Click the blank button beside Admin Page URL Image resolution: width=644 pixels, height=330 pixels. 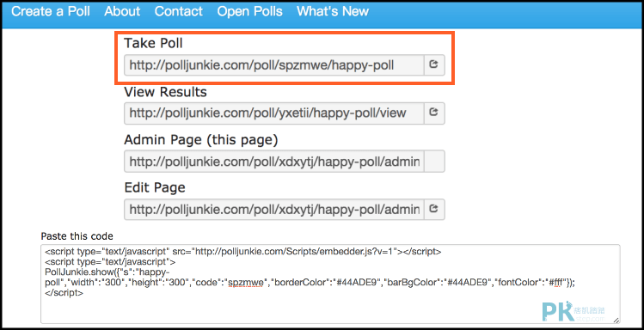[x=433, y=161]
